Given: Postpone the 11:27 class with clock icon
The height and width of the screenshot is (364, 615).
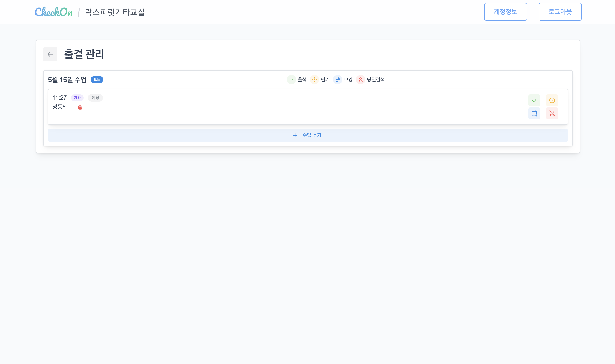Looking at the screenshot, I should click(x=552, y=100).
